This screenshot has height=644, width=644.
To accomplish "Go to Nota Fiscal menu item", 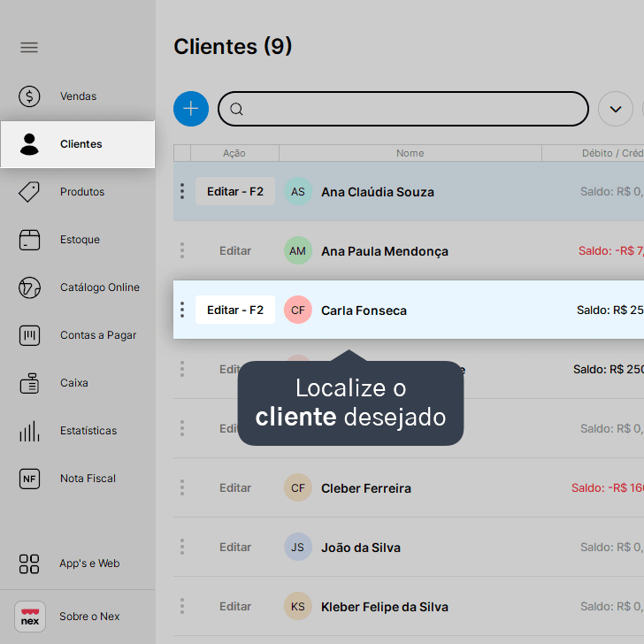I will [88, 479].
